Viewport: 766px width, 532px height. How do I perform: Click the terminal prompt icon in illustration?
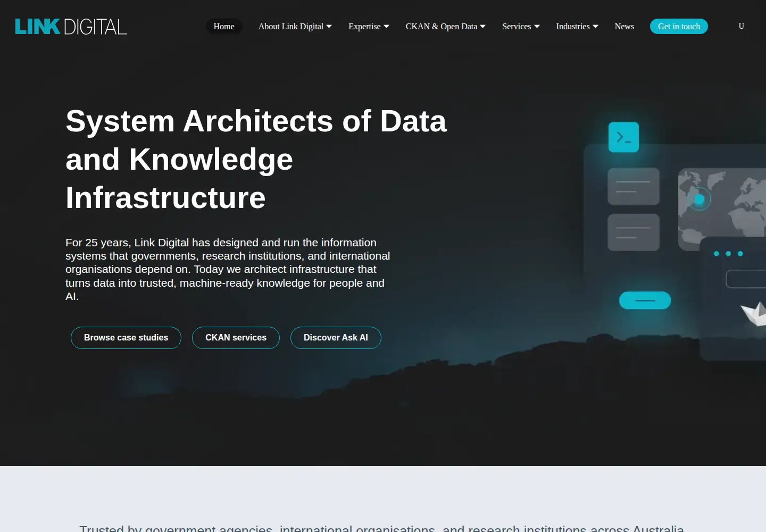click(623, 137)
